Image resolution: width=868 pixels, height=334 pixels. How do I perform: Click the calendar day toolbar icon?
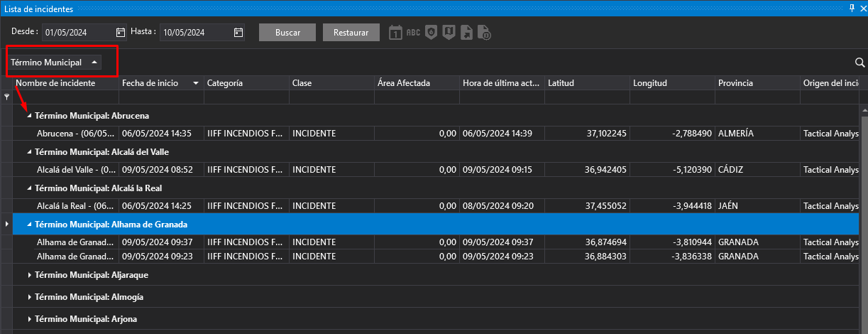click(396, 33)
